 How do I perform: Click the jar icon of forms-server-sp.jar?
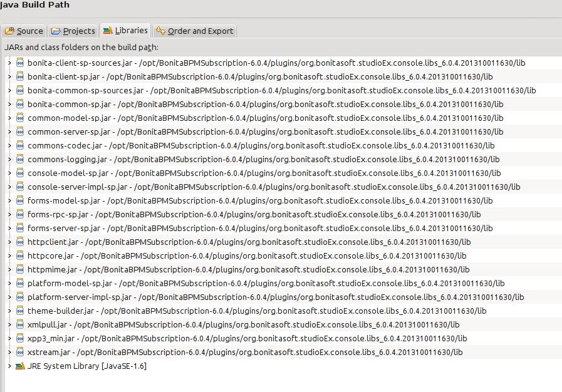[x=20, y=228]
